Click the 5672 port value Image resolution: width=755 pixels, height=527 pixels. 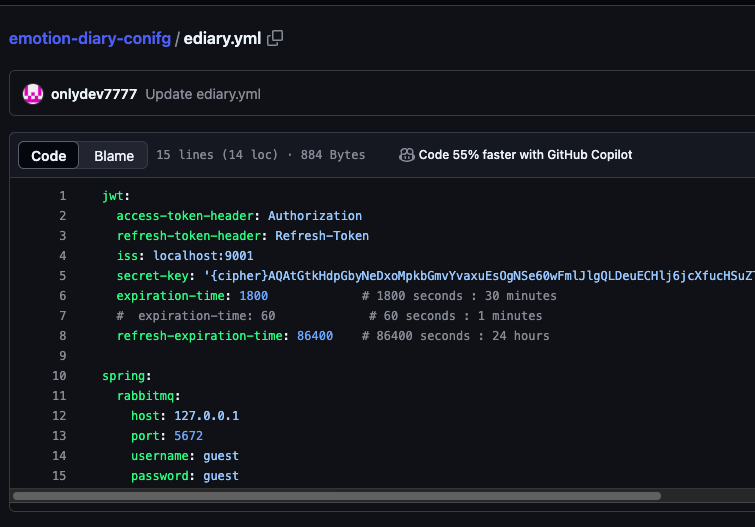[188, 436]
